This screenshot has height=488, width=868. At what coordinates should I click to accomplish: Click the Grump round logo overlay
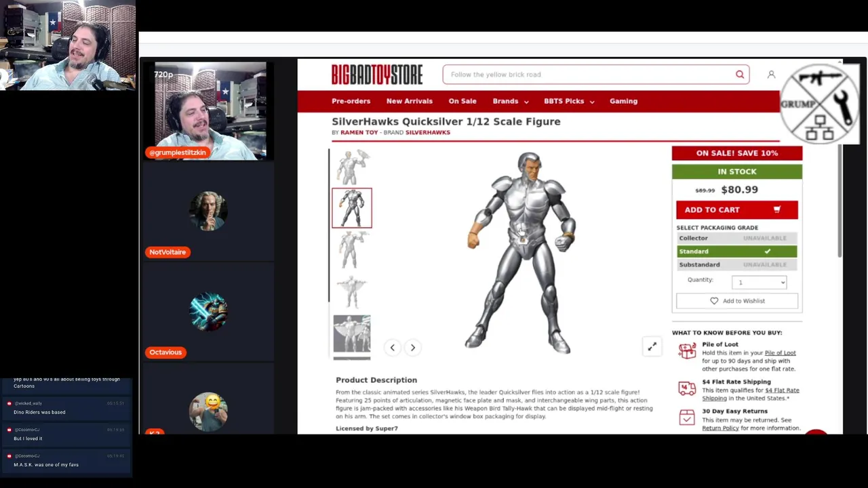click(x=820, y=104)
